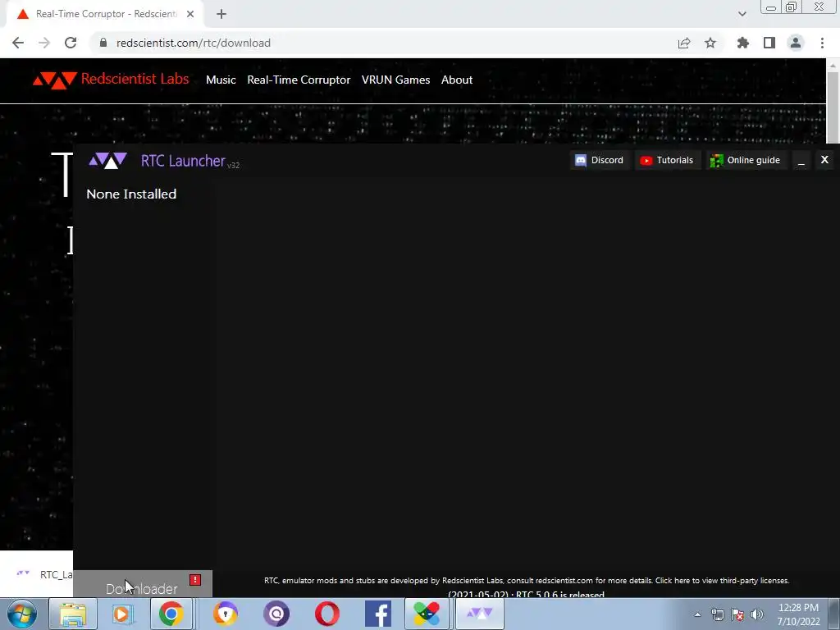840x630 pixels.
Task: Open the media player taskbar icon
Action: tap(121, 614)
